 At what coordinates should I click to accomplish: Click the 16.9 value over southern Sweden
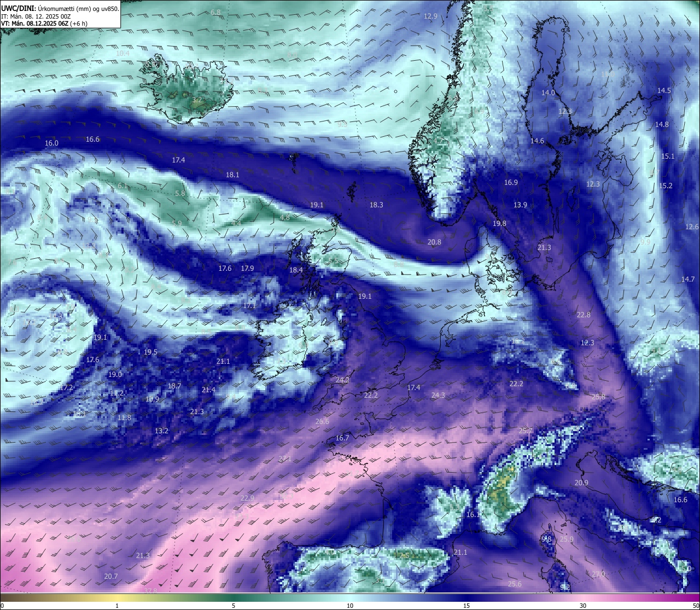pos(511,182)
